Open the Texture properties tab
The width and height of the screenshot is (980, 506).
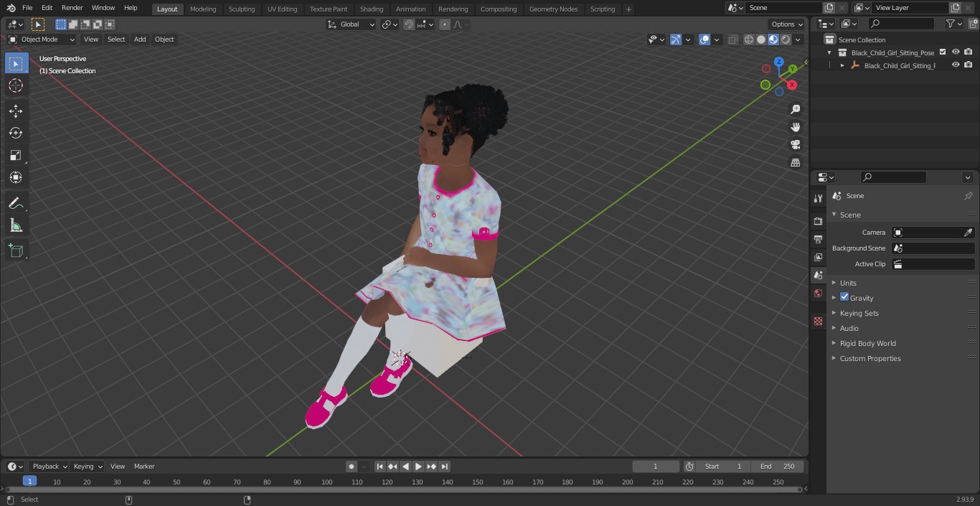(818, 321)
